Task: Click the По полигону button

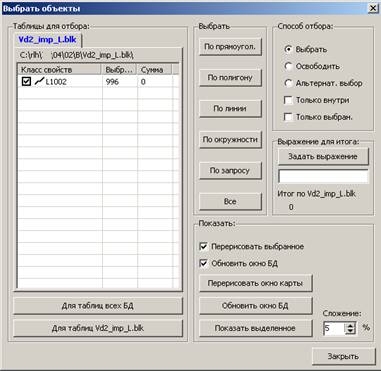Action: (x=230, y=78)
